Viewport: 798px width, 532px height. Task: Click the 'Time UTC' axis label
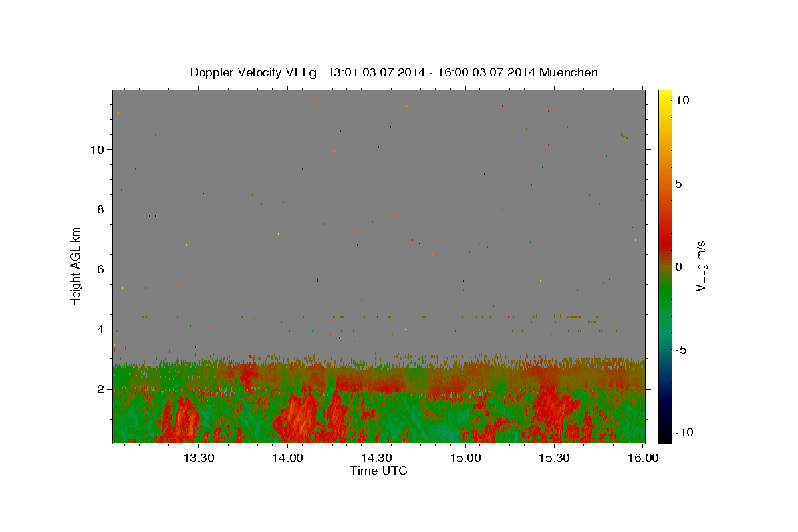tap(378, 471)
